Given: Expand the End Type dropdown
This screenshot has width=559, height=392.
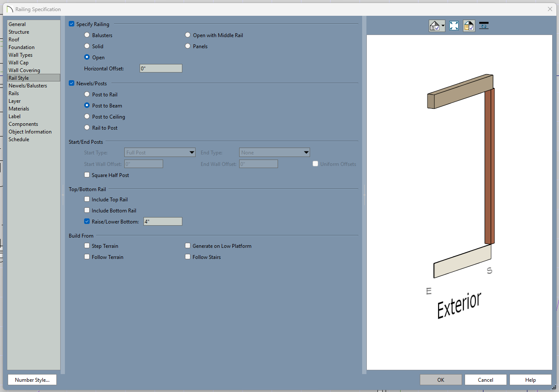Looking at the screenshot, I should [306, 153].
